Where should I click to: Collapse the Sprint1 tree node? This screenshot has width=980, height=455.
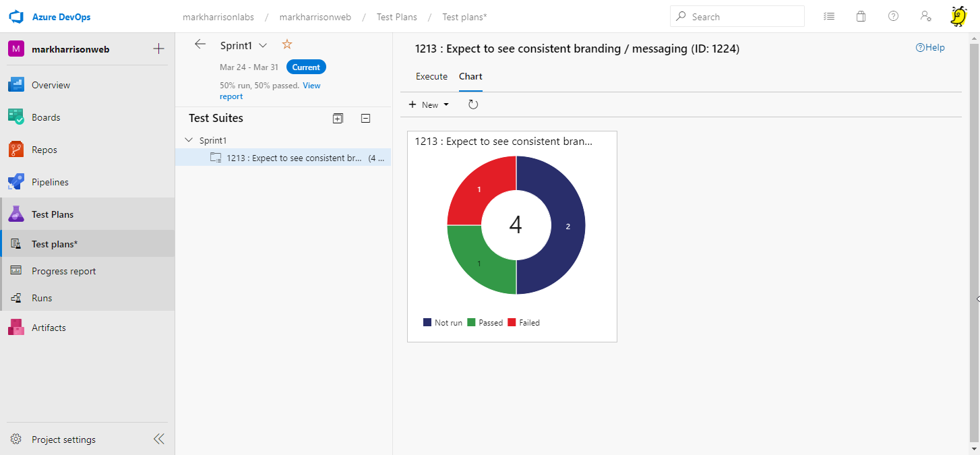188,140
